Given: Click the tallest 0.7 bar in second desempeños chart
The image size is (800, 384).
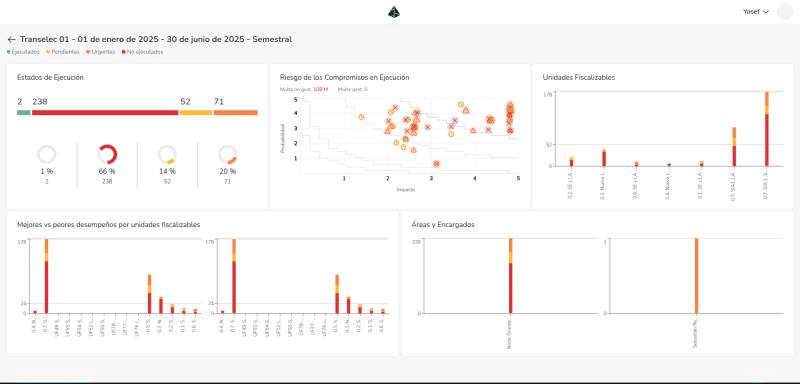Looking at the screenshot, I should [234, 276].
